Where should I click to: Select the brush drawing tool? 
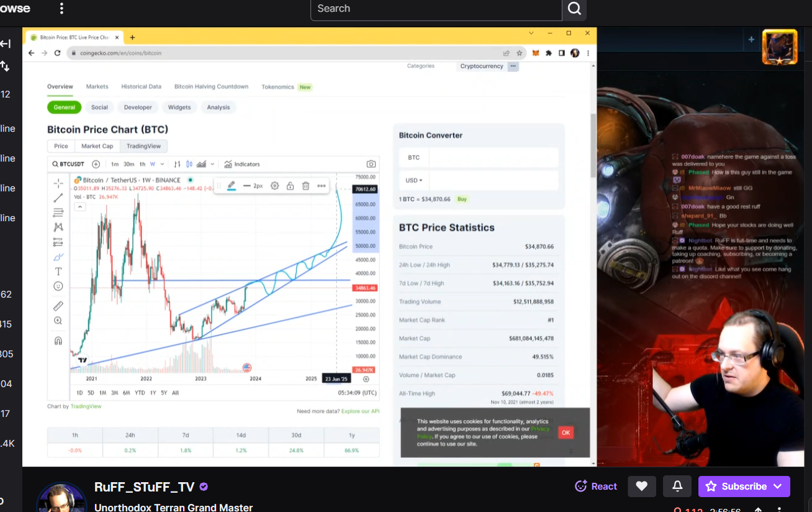coord(58,257)
